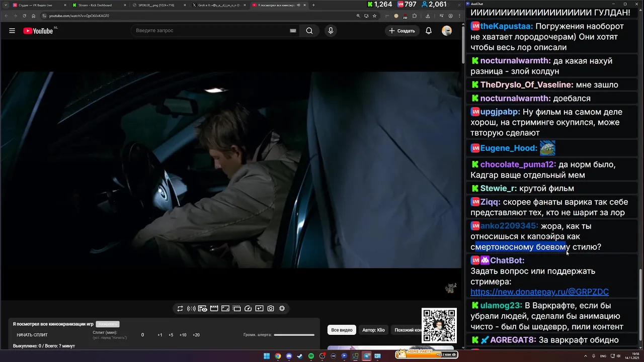This screenshot has height=362, width=644.
Task: Select the Все видео filter chip
Action: click(x=342, y=330)
